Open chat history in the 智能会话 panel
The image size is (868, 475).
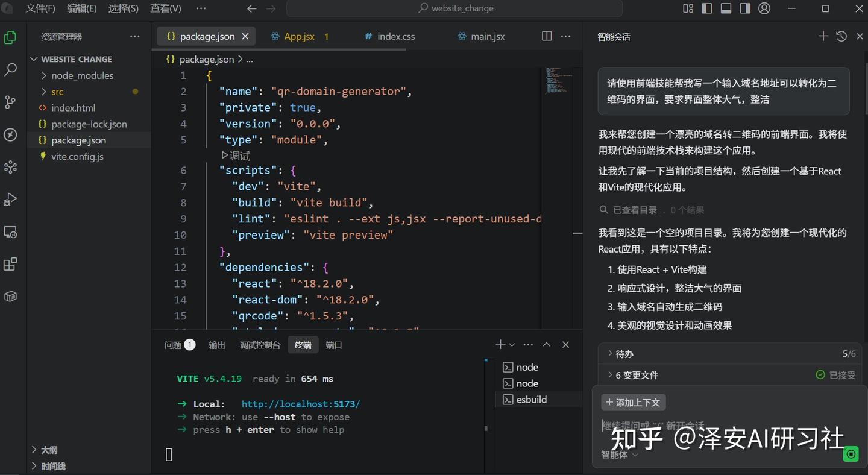pos(841,36)
